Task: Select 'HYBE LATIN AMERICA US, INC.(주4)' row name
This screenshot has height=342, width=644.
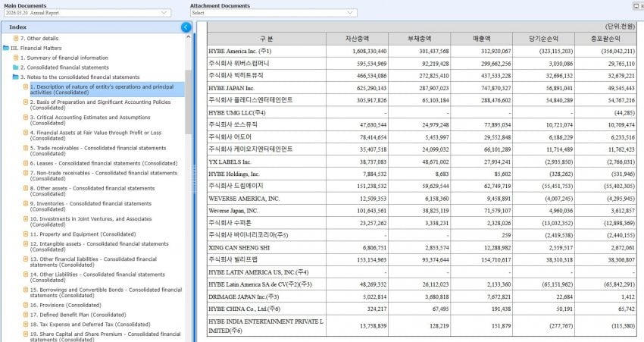Action: click(x=258, y=272)
